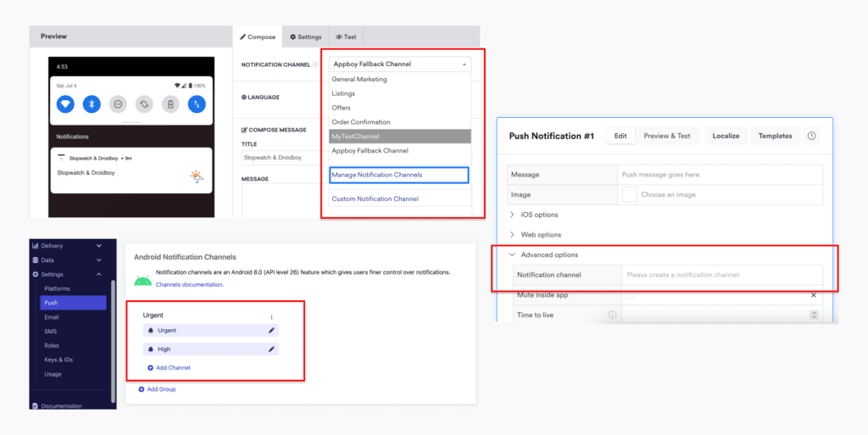The width and height of the screenshot is (868, 435).
Task: Click the pencil icon for High channel
Action: (x=272, y=349)
